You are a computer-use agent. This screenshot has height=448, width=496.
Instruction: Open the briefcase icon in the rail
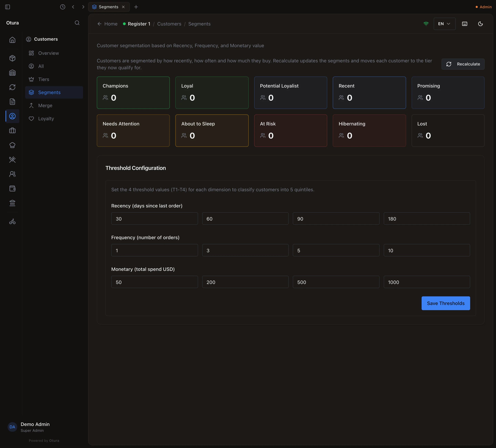coord(12,131)
